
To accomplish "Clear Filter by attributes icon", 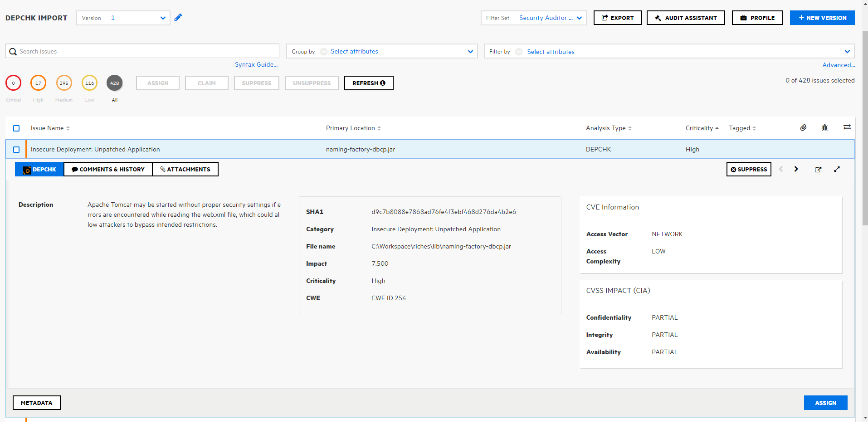I will [519, 52].
